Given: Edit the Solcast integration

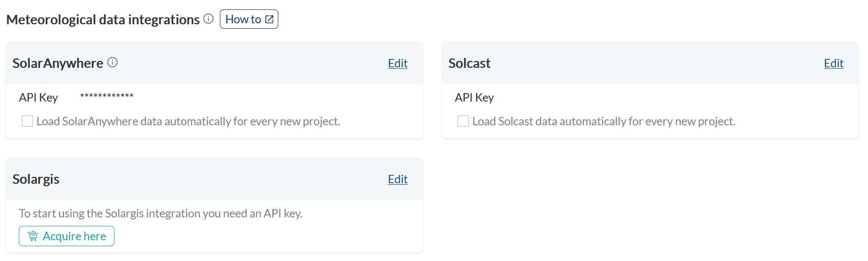Looking at the screenshot, I should click(x=833, y=63).
